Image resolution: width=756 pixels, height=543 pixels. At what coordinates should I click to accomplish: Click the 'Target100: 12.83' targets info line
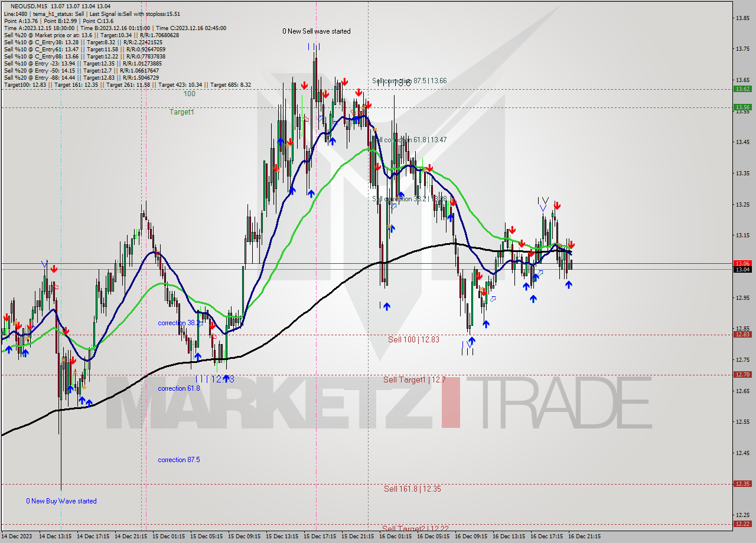click(127, 85)
